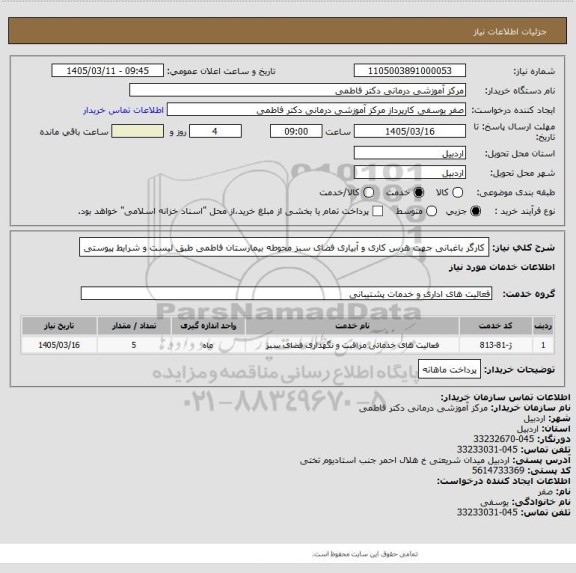Click the public announcement date-time field

pyautogui.click(x=108, y=71)
